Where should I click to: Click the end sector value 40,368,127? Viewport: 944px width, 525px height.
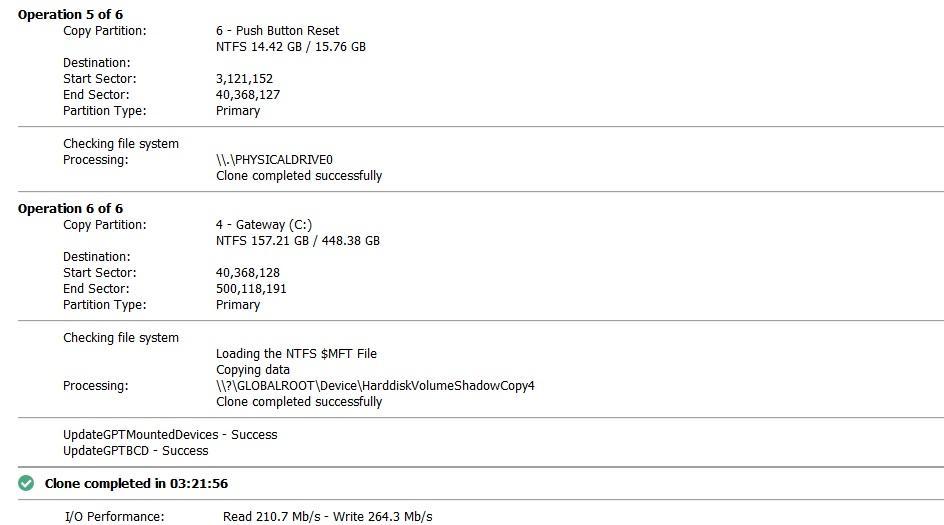pyautogui.click(x=247, y=95)
